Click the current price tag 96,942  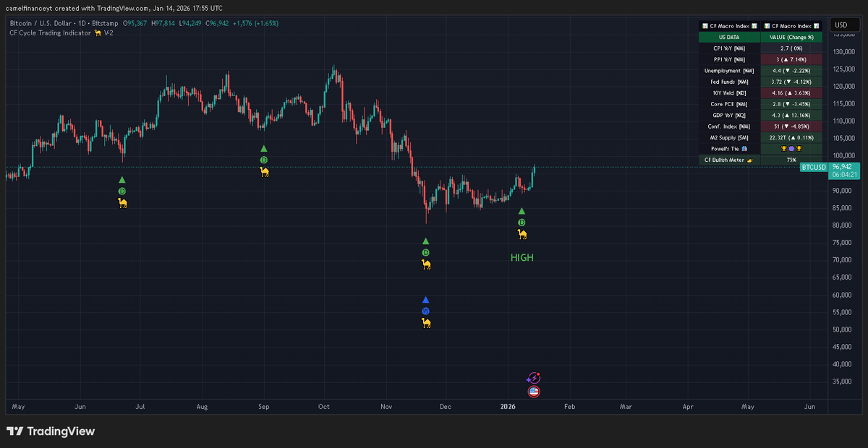844,166
